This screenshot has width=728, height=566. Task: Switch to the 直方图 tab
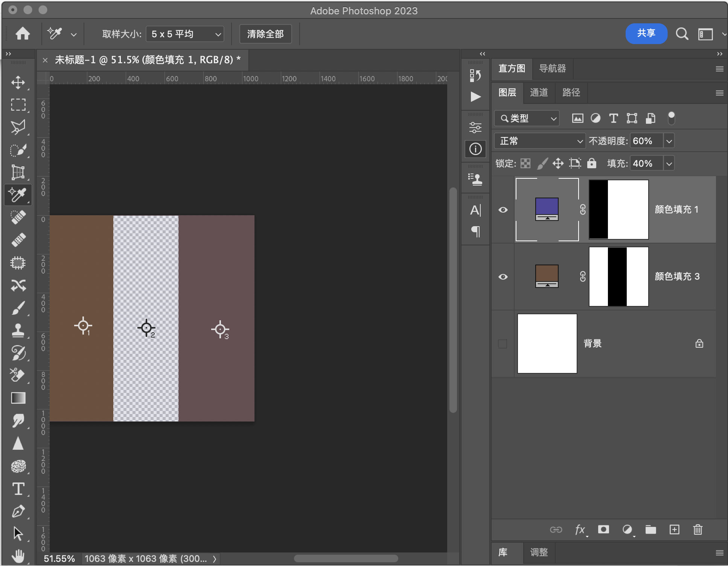(x=512, y=68)
